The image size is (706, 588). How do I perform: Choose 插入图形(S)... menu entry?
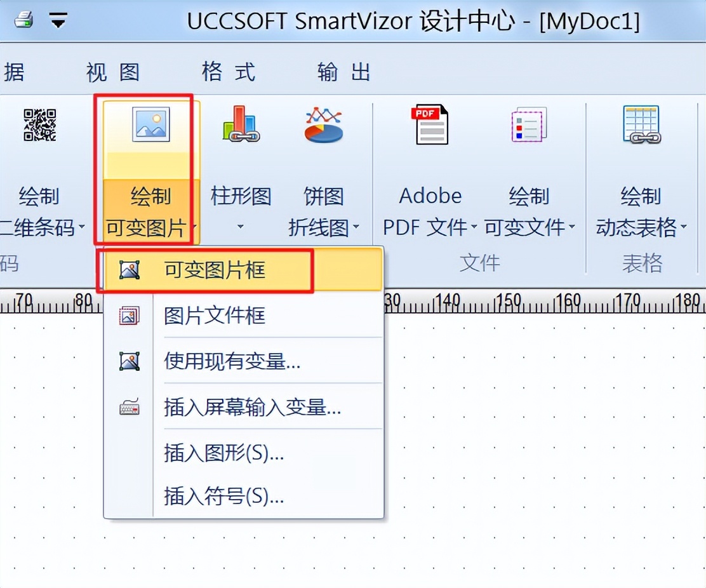[243, 453]
